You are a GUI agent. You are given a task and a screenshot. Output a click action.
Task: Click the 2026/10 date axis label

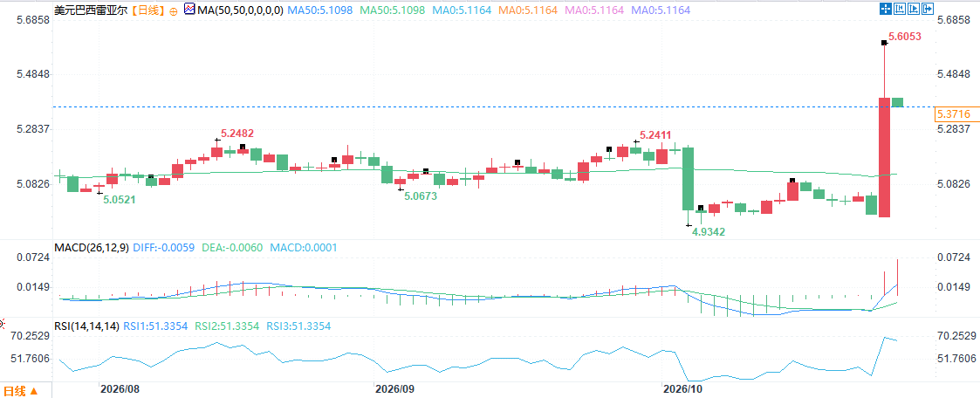(x=682, y=388)
